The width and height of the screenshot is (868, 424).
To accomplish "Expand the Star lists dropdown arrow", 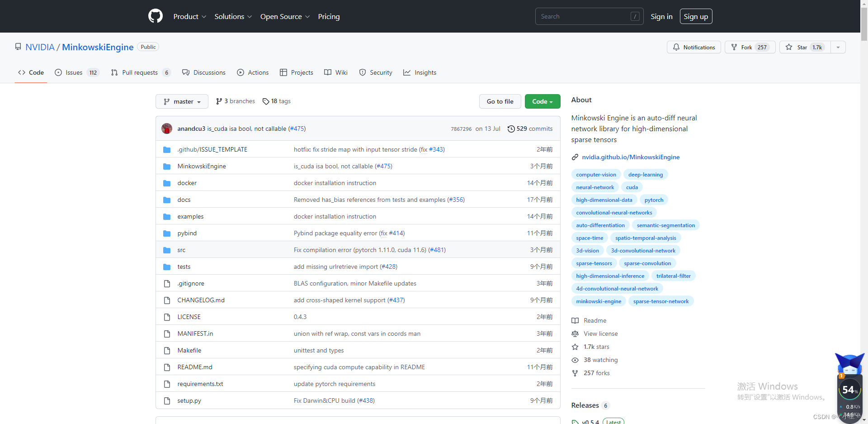I will (838, 47).
